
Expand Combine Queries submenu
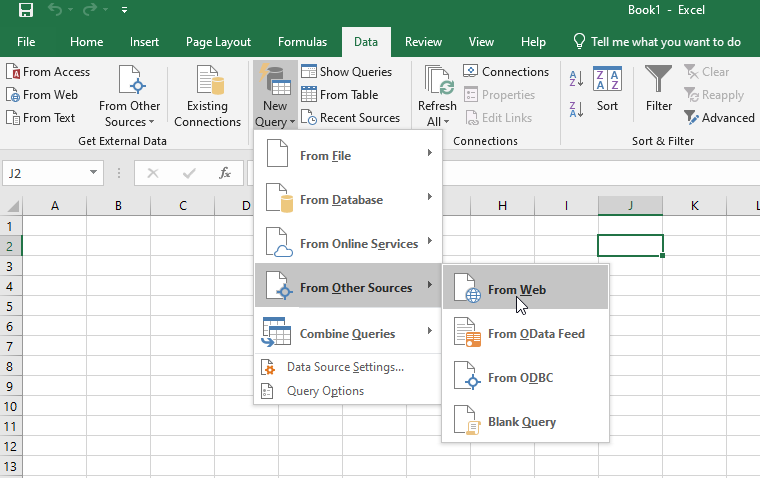[348, 334]
